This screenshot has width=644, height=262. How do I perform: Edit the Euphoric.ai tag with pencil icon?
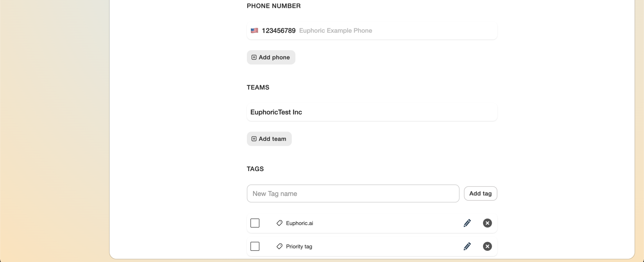coord(467,223)
